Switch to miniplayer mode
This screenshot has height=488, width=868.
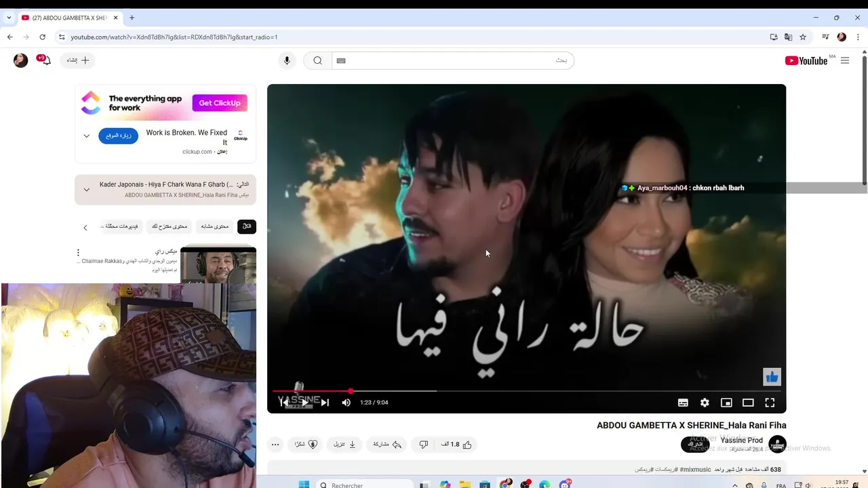click(726, 403)
